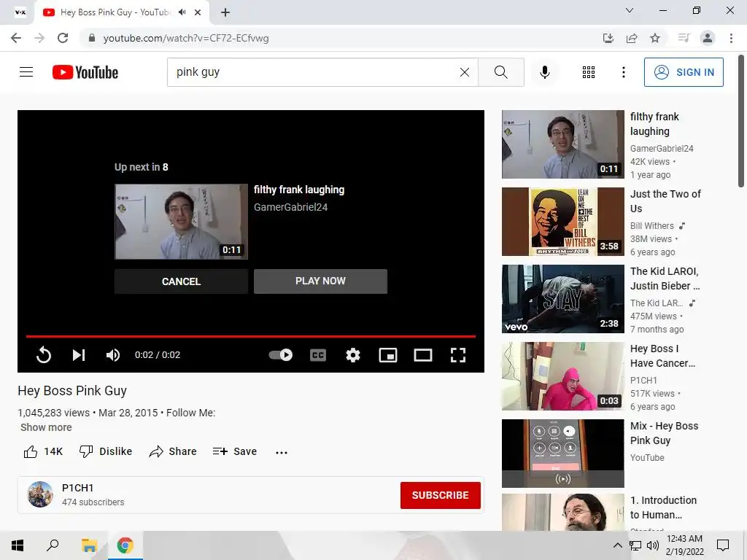Open Windows Start menu

[18, 545]
